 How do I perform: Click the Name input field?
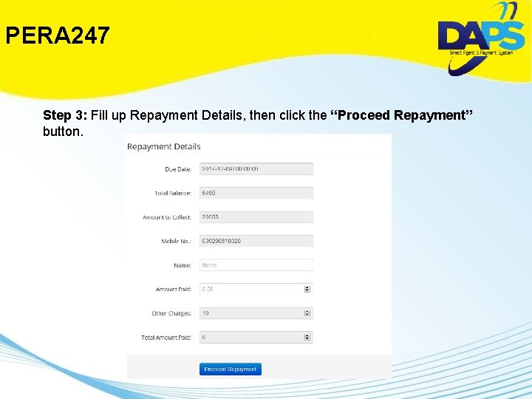(x=256, y=265)
